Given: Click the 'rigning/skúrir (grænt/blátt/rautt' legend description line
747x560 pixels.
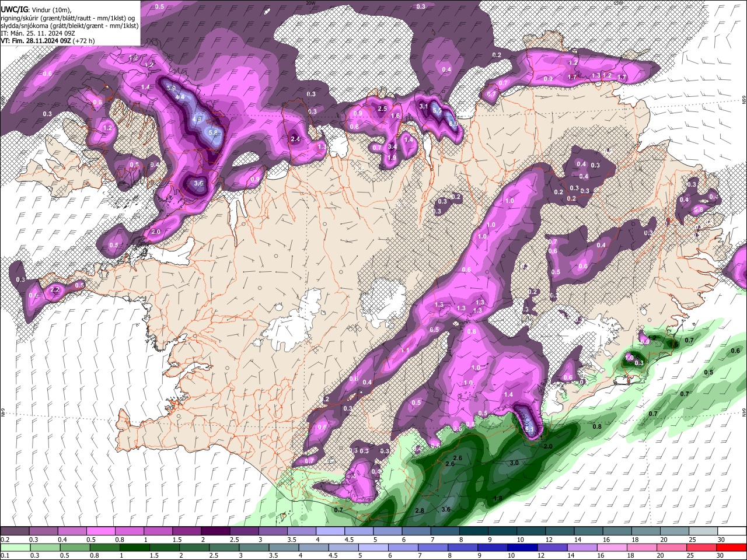Looking at the screenshot, I should click(x=69, y=18).
